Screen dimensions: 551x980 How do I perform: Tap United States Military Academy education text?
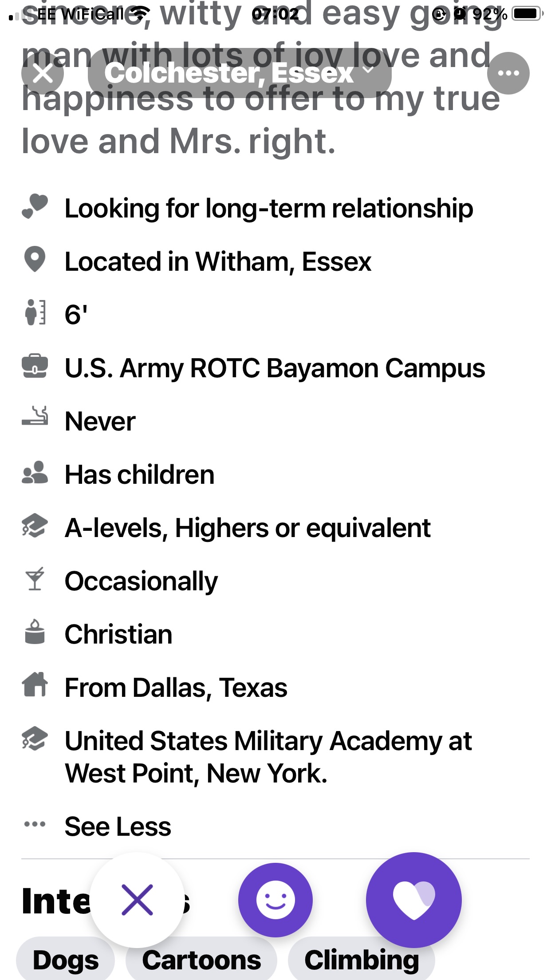(268, 757)
